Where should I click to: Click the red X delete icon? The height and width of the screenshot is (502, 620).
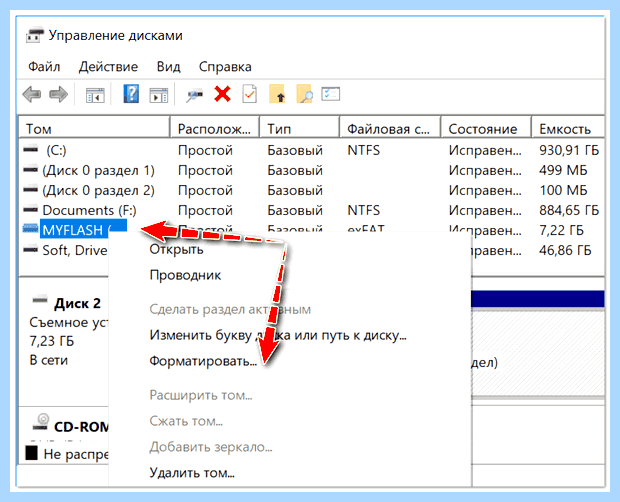tap(223, 94)
